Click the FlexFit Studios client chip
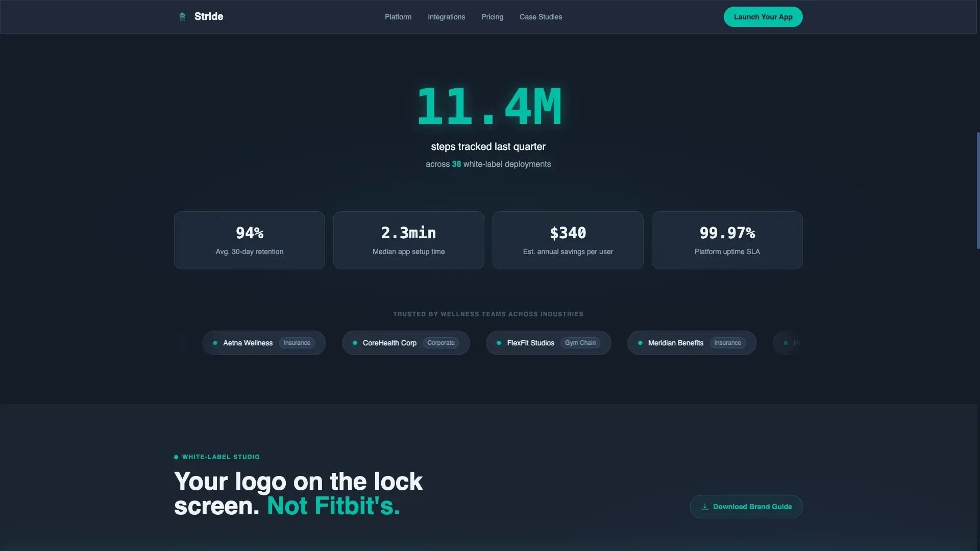This screenshot has width=980, height=551. (549, 343)
